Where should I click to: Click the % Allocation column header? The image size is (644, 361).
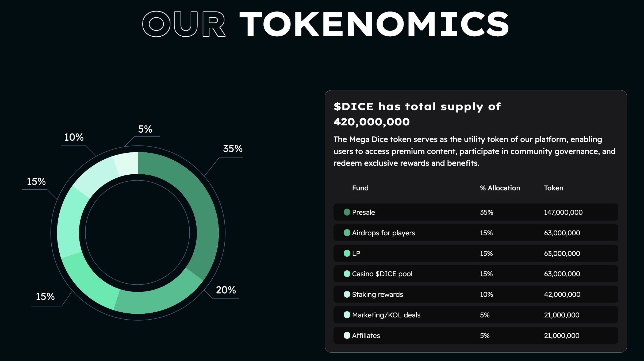(500, 188)
